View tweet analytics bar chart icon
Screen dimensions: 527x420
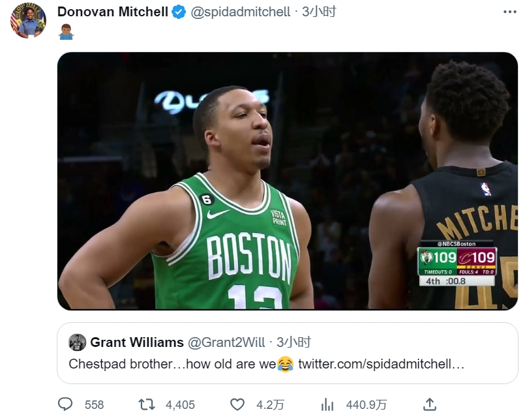[327, 404]
